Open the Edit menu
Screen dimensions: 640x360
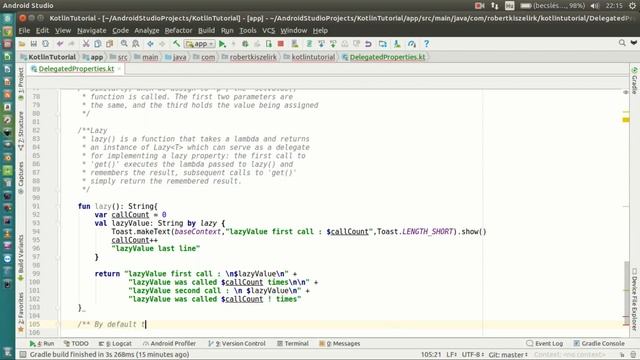click(42, 31)
